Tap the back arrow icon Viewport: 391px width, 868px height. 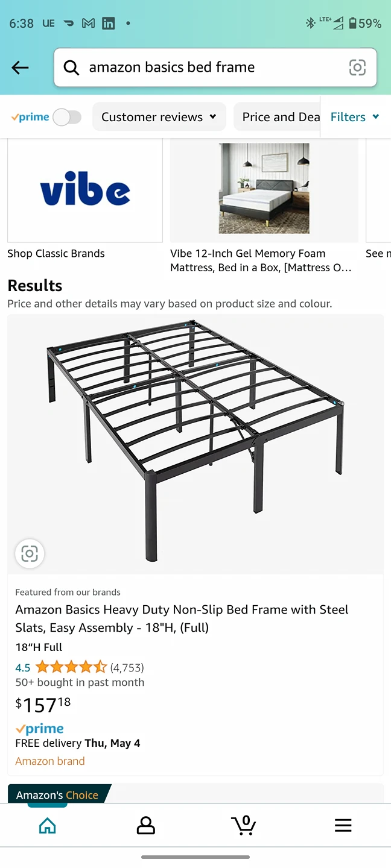click(x=21, y=68)
